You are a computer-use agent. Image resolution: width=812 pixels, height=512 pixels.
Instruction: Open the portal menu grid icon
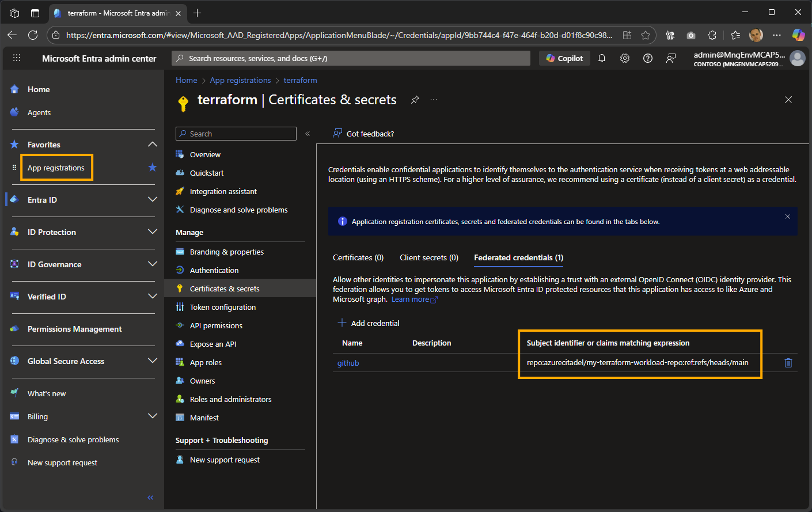(17, 58)
